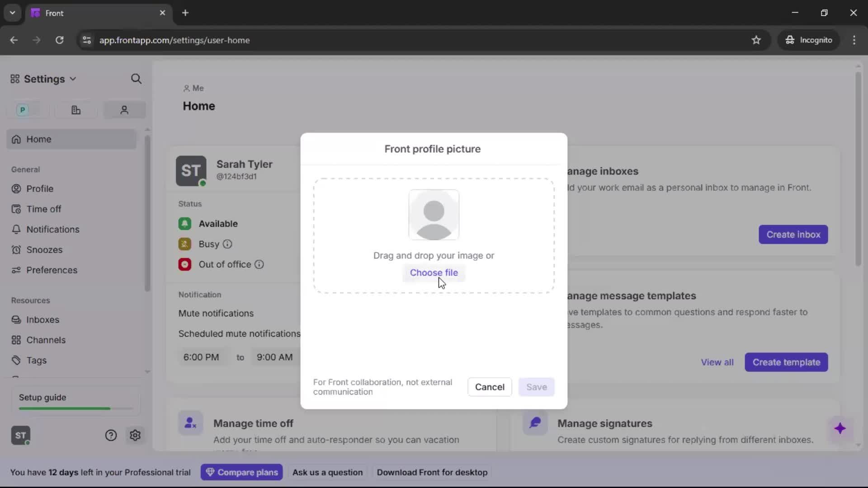Open the Preferences section icon
The height and width of the screenshot is (488, 868).
[16, 270]
